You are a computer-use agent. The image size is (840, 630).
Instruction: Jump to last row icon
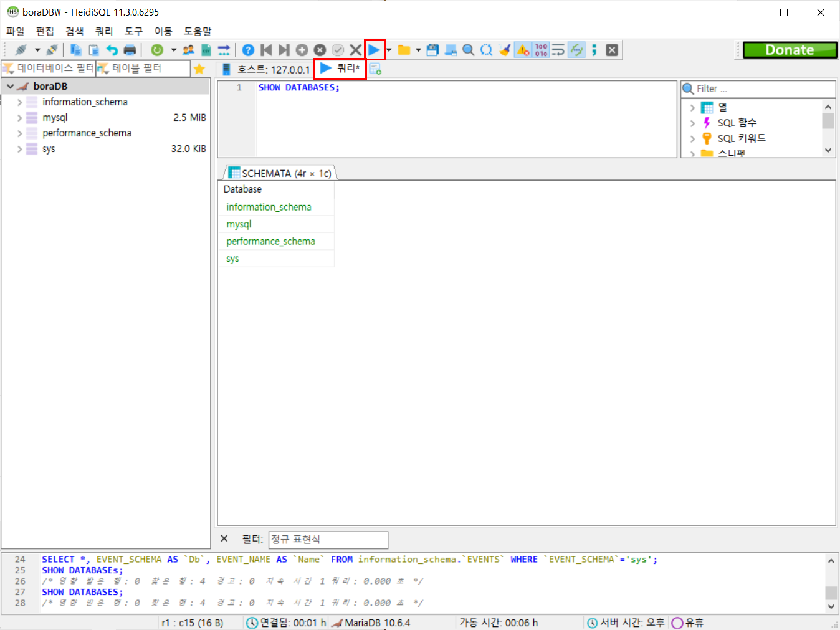coord(284,50)
